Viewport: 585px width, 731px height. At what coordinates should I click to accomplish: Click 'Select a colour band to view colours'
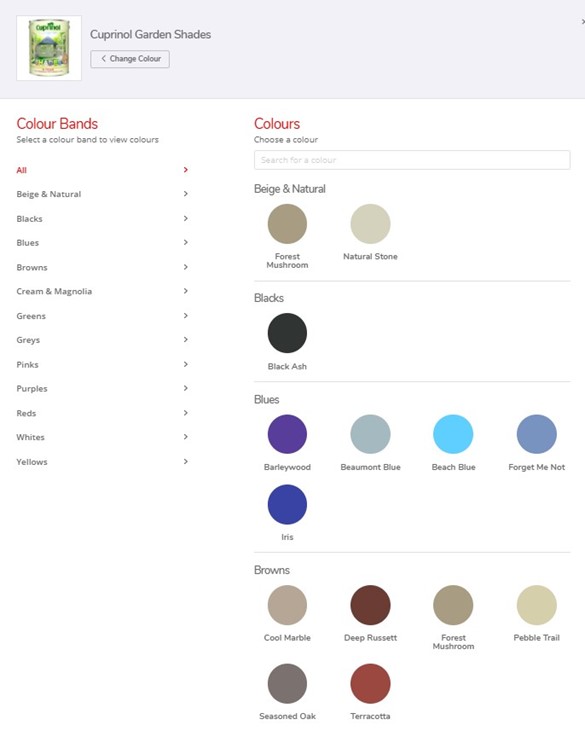88,139
